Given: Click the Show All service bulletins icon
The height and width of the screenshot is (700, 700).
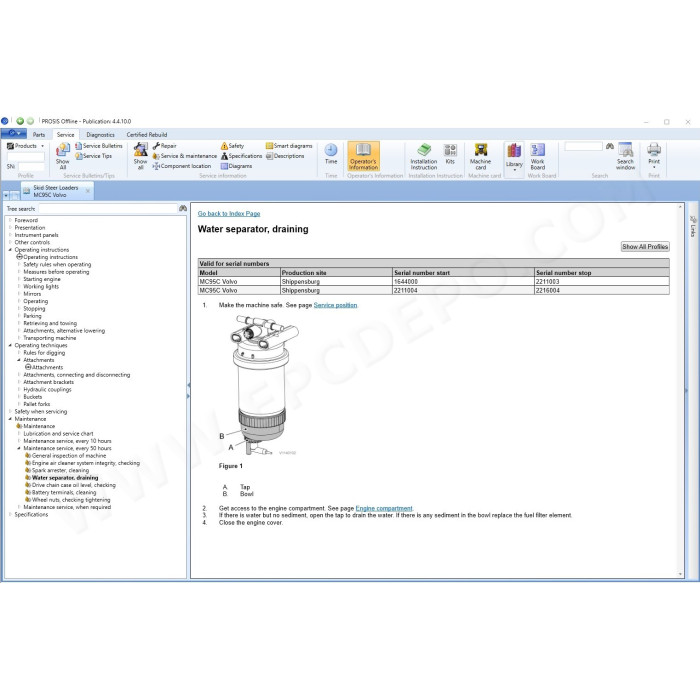Looking at the screenshot, I should click(x=62, y=156).
